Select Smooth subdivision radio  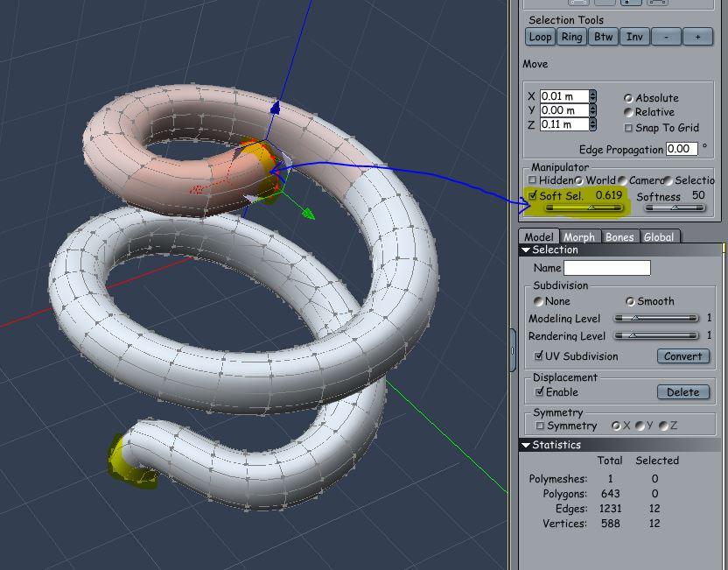(x=630, y=301)
